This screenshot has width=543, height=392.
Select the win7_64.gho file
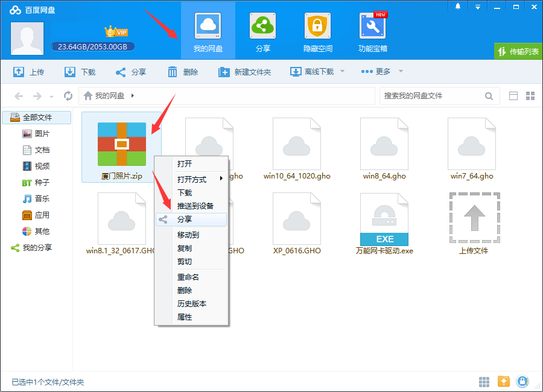point(472,149)
